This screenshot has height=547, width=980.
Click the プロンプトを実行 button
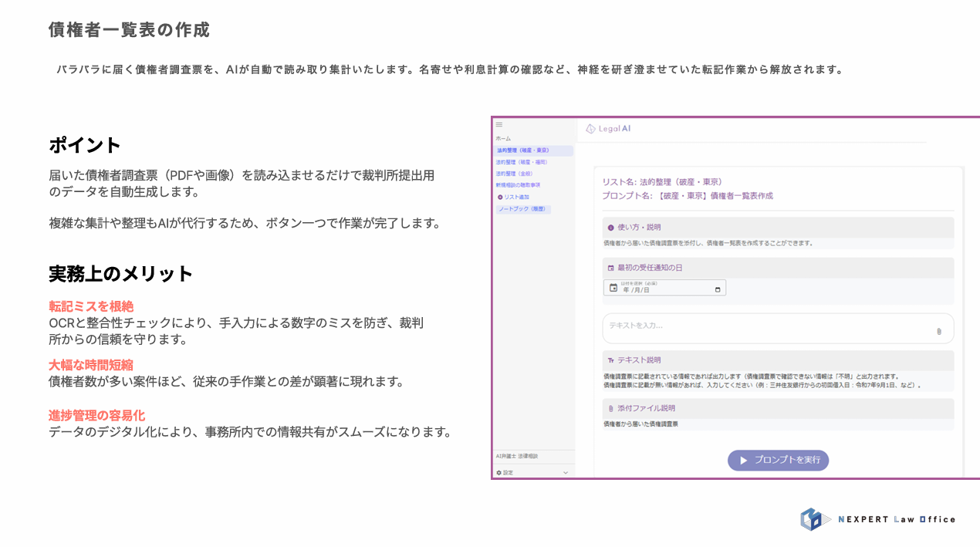coord(778,461)
